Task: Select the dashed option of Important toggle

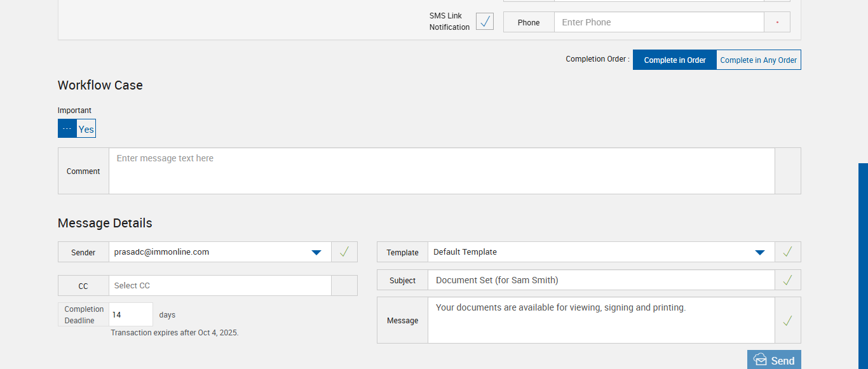Action: tap(67, 129)
